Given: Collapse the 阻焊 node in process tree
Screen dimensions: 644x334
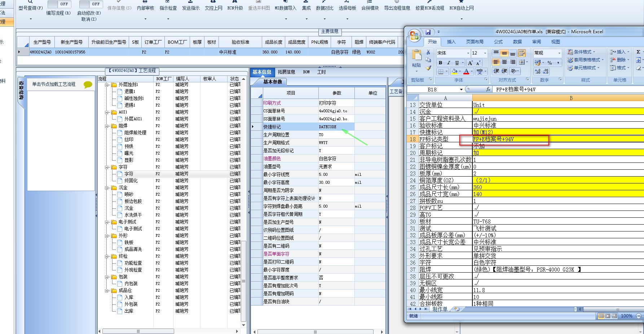Looking at the screenshot, I should click(107, 126).
